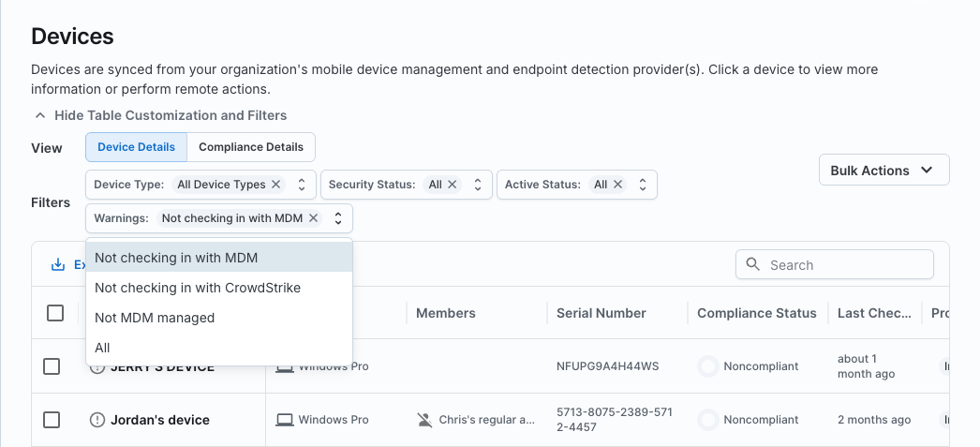
Task: Click the unassigned member icon for Chris
Action: coord(424,420)
